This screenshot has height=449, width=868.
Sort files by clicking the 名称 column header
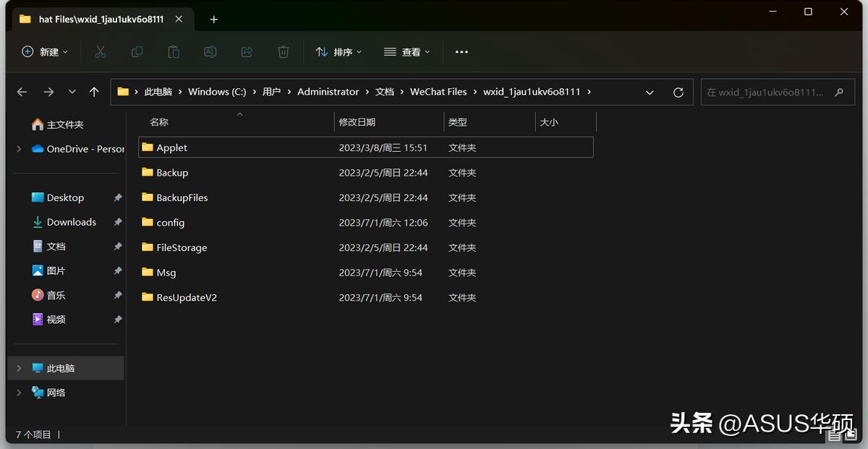pos(158,121)
